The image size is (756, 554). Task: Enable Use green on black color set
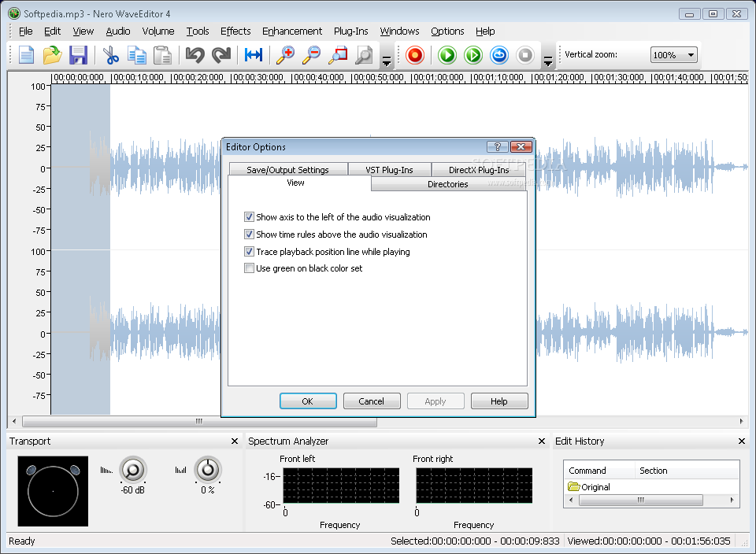coord(250,268)
